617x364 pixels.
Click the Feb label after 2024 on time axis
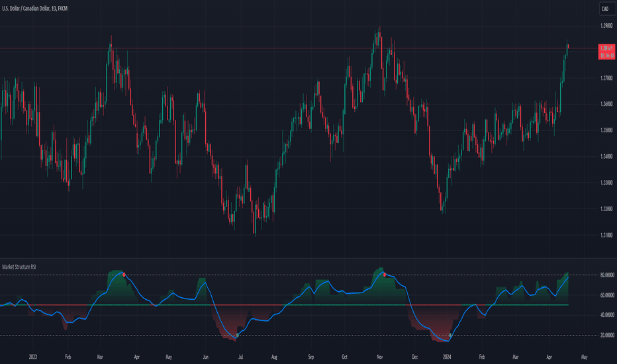click(482, 357)
